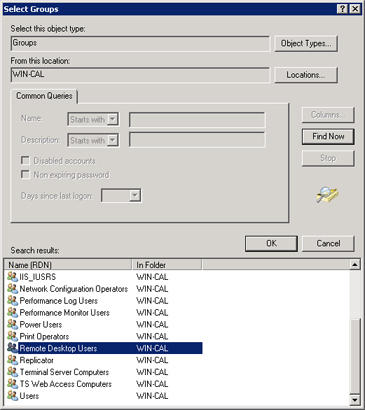Click WIN-CAL folder cell in Replicator row

tap(152, 360)
